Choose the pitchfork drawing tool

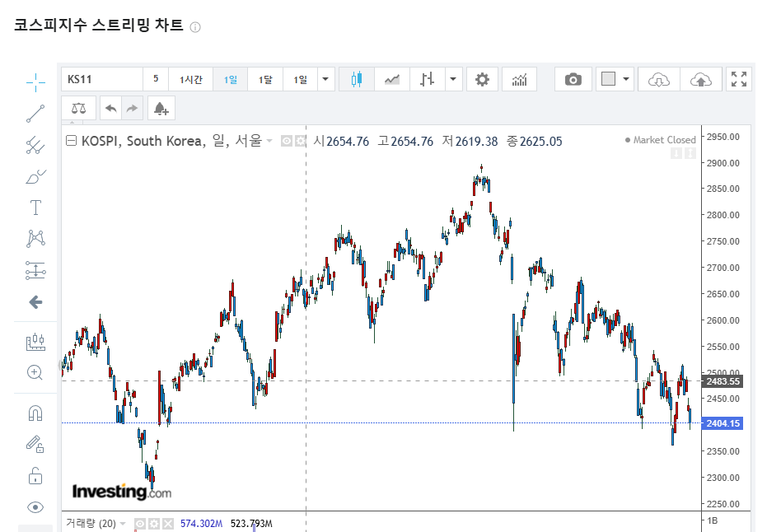coord(35,146)
